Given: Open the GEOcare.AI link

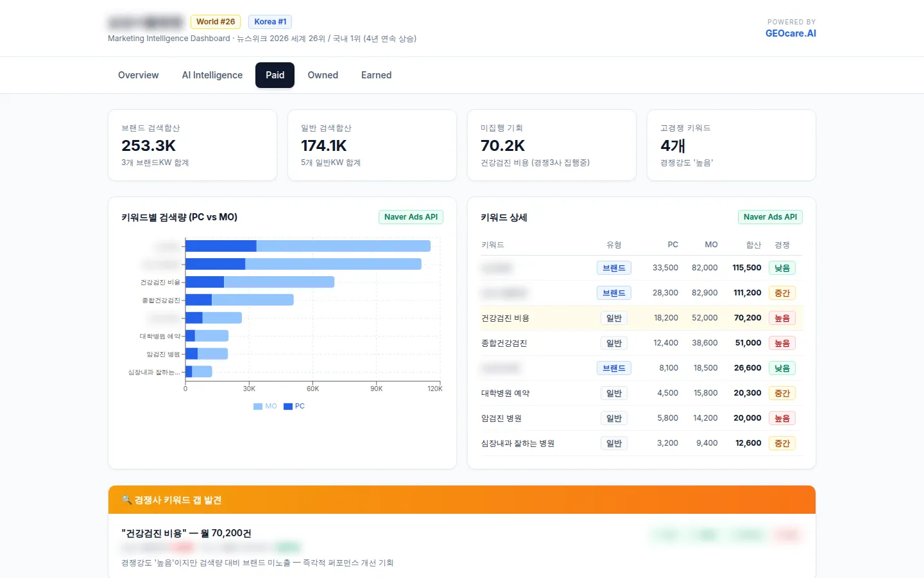Looking at the screenshot, I should 791,33.
